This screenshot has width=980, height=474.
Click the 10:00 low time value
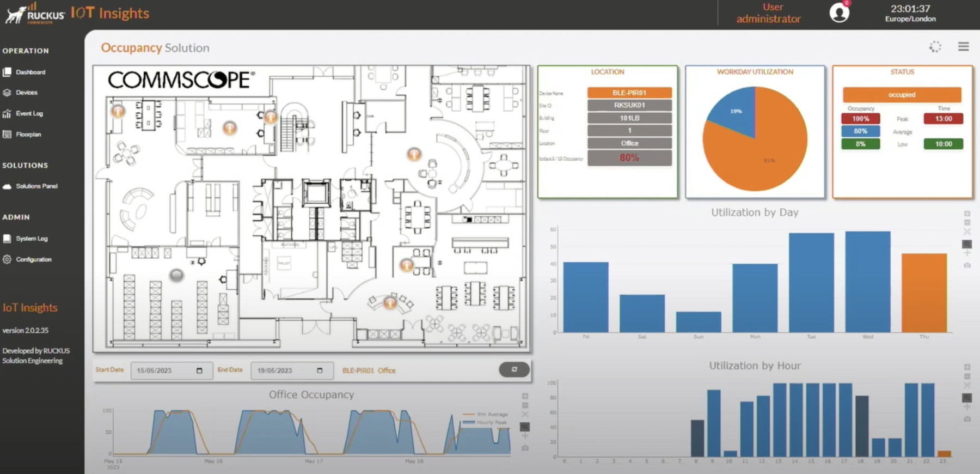pyautogui.click(x=944, y=144)
